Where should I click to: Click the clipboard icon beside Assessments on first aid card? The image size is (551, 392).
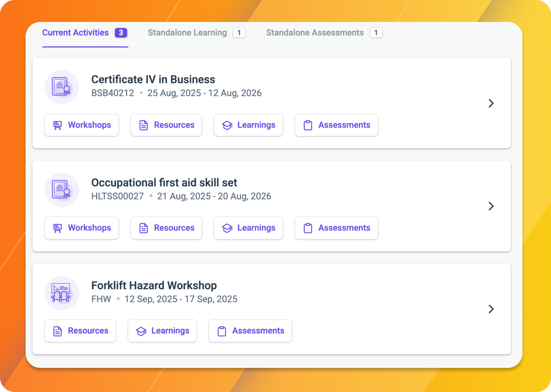pyautogui.click(x=308, y=228)
